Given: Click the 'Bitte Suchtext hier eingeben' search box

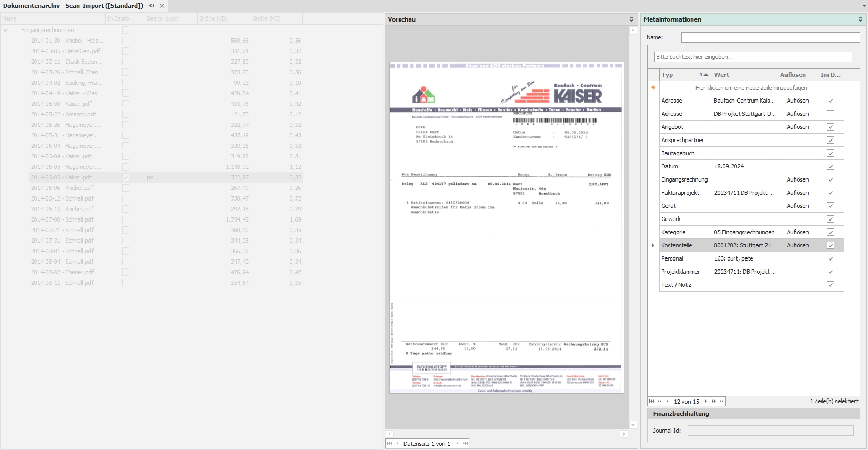Looking at the screenshot, I should [x=753, y=57].
